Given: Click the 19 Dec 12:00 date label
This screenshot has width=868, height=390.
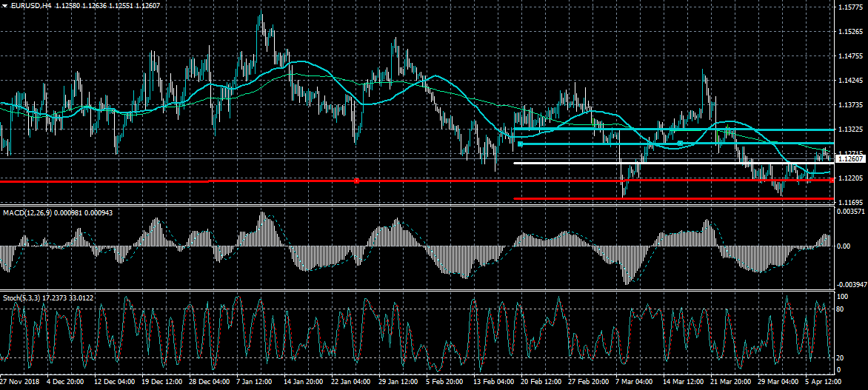Looking at the screenshot, I should coord(161,383).
